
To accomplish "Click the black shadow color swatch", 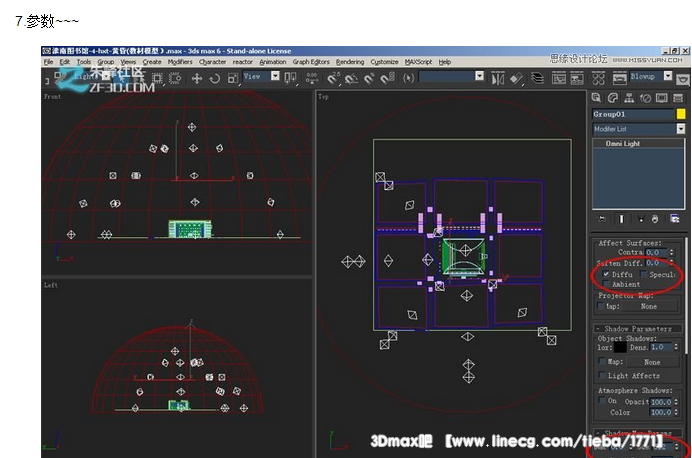I will click(x=620, y=347).
